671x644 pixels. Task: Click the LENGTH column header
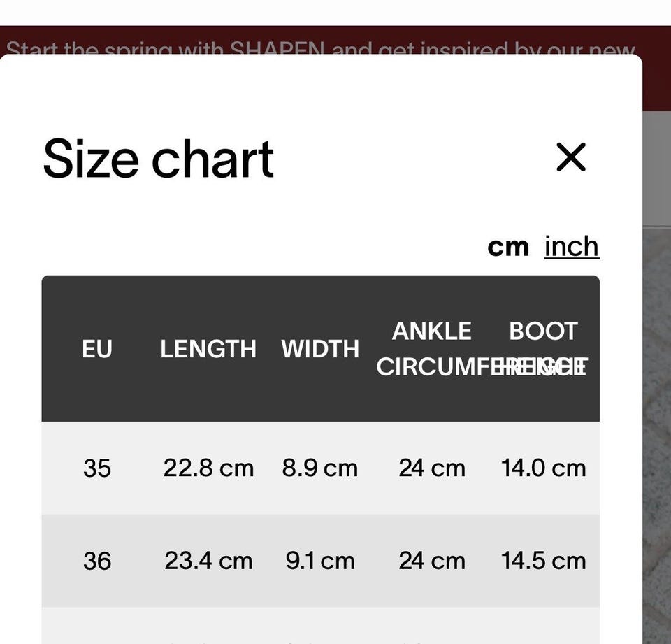coord(208,348)
